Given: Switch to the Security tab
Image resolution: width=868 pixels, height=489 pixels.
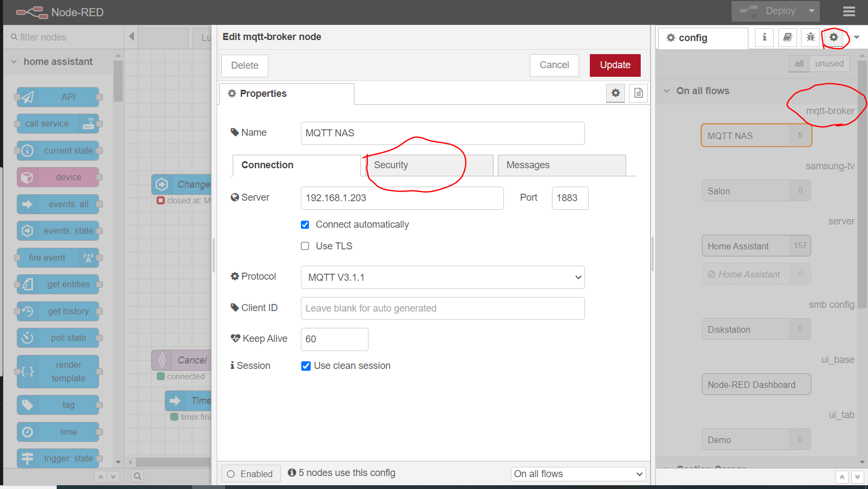Looking at the screenshot, I should click(x=429, y=165).
